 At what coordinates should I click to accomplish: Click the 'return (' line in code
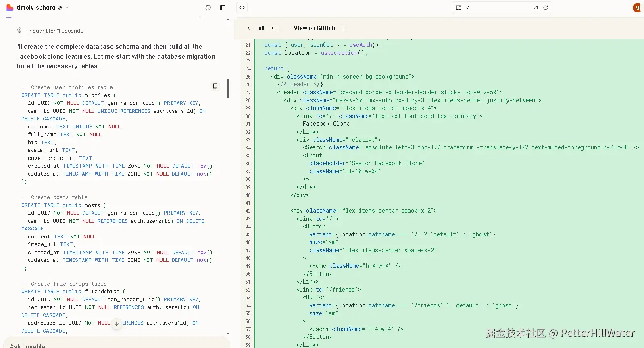click(x=277, y=69)
